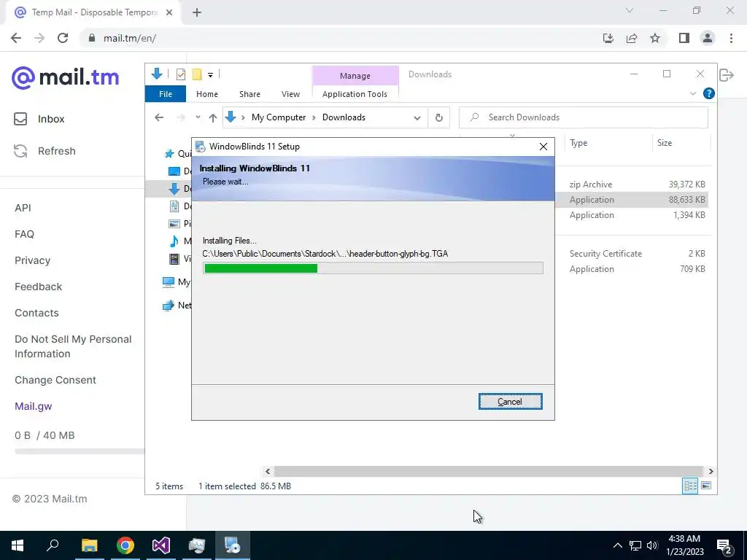Click the Explorer help question mark icon
The image size is (747, 560).
point(709,94)
